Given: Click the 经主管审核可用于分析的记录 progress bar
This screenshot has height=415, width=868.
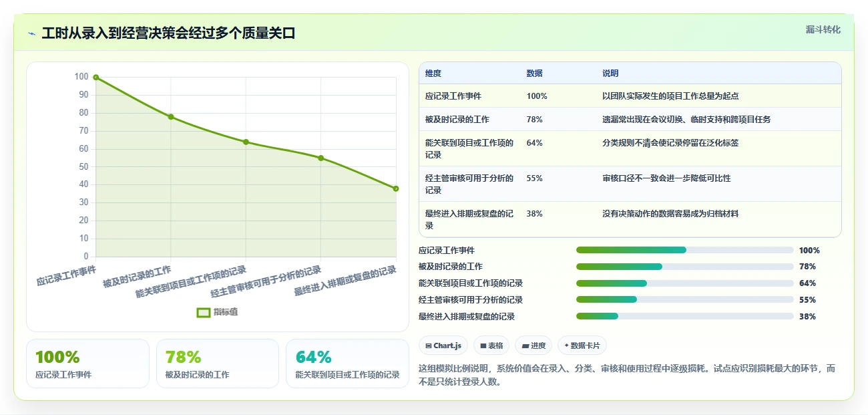Looking at the screenshot, I should (x=685, y=300).
